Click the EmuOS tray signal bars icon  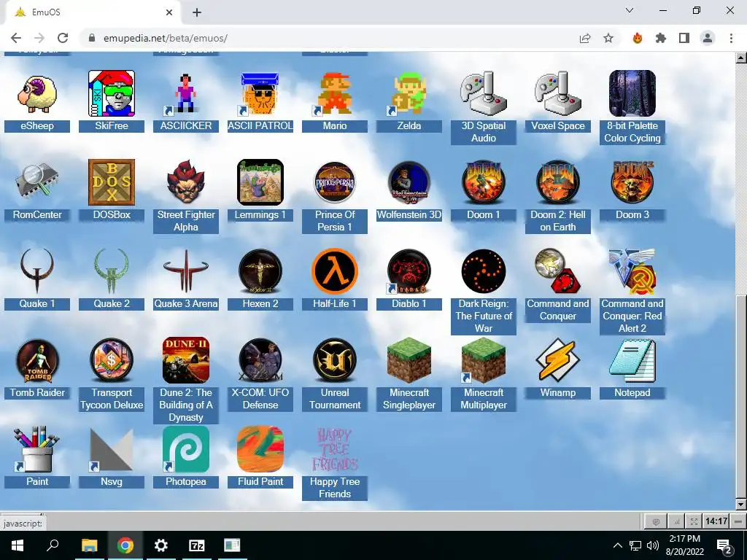point(676,521)
